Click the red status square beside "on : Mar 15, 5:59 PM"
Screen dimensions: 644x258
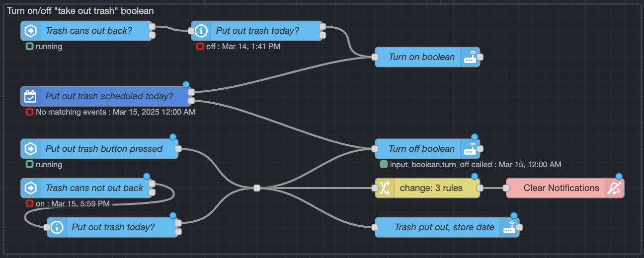[x=29, y=204]
